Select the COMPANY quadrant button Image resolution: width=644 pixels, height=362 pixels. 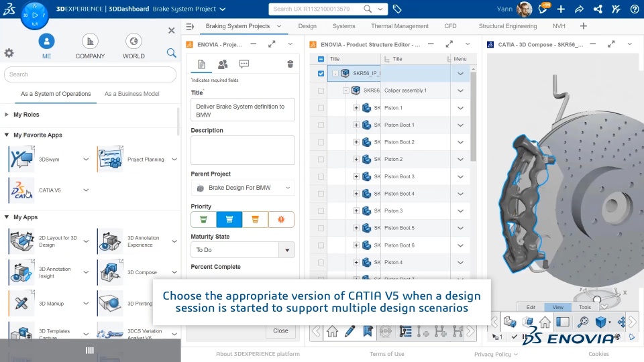click(x=90, y=46)
